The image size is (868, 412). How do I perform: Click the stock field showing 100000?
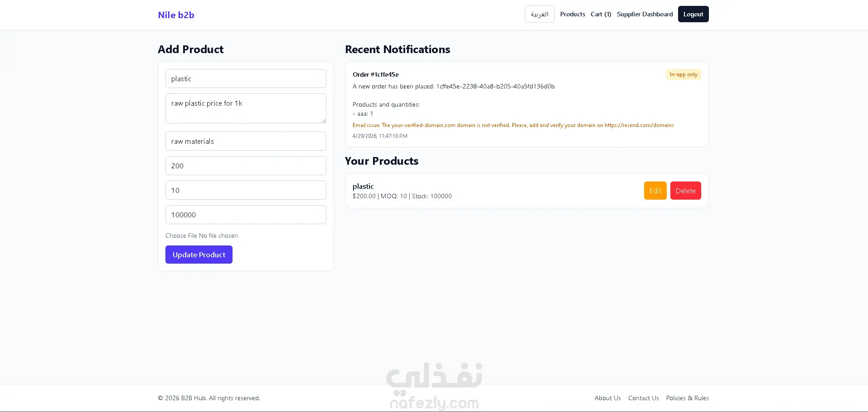pyautogui.click(x=246, y=215)
